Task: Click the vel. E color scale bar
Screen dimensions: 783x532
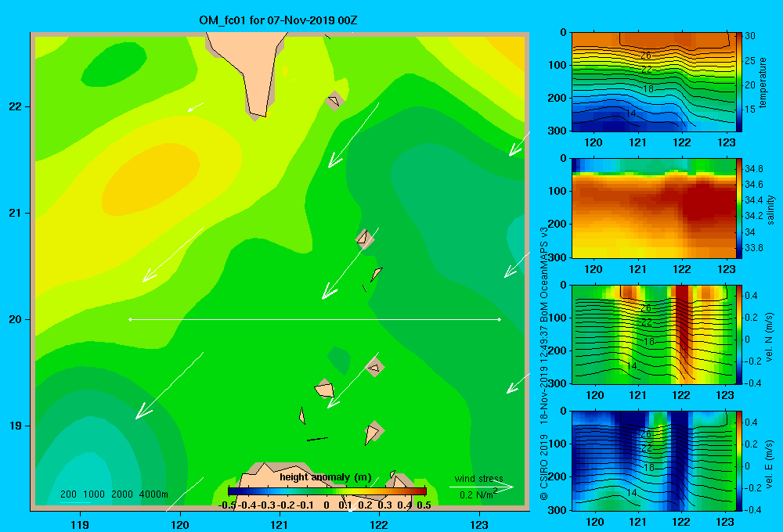Action: click(739, 461)
